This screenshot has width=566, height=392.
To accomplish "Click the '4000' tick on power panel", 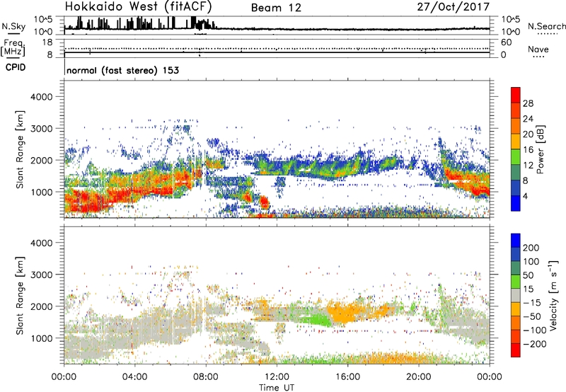I will 41,97.
